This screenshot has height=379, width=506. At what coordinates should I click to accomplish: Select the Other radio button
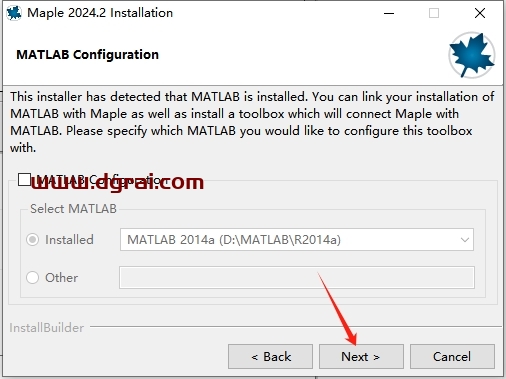click(x=32, y=277)
